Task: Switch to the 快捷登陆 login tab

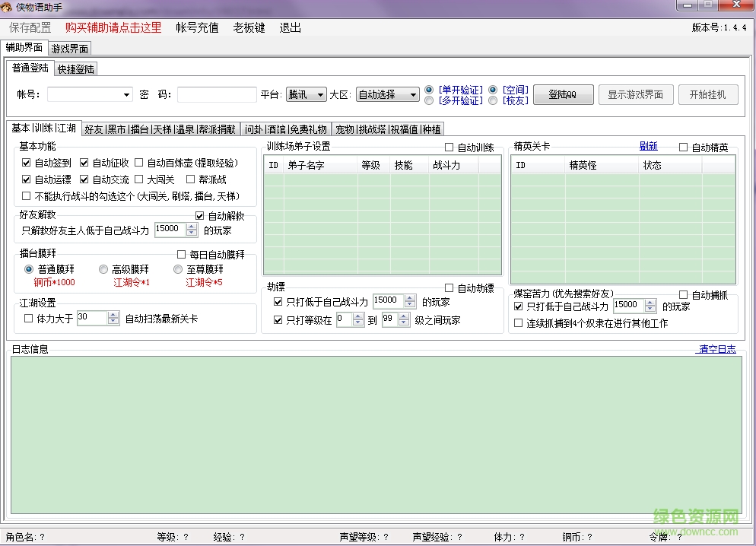Action: point(75,68)
